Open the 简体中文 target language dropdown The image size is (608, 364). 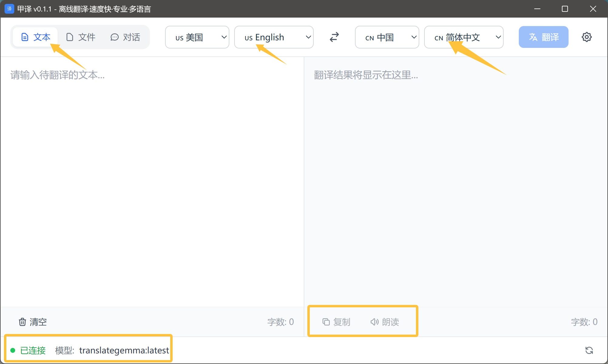(x=464, y=37)
